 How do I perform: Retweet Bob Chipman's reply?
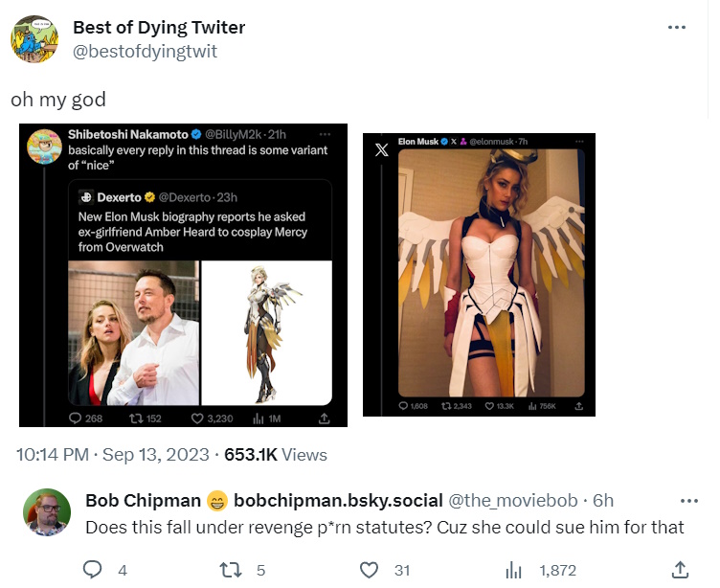coord(230,570)
